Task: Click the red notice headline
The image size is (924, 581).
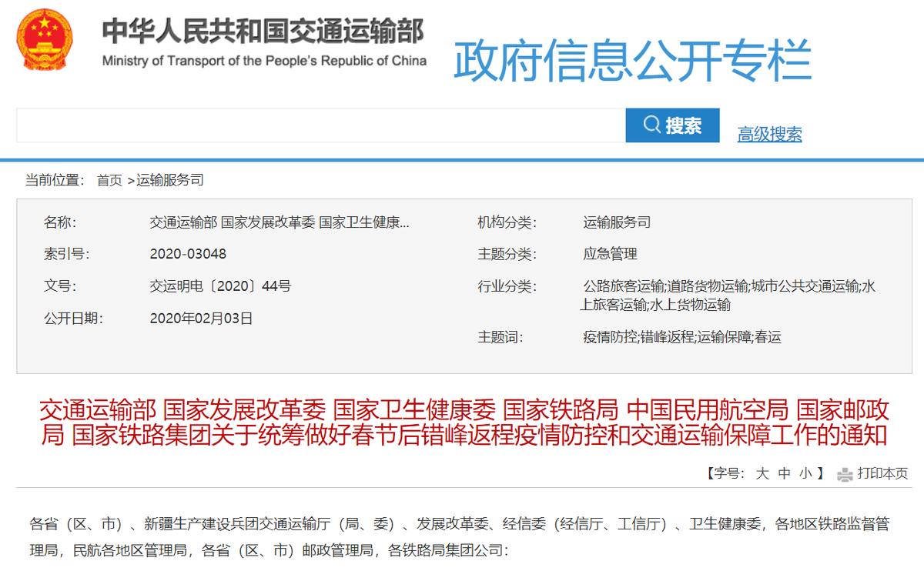Action: point(464,422)
